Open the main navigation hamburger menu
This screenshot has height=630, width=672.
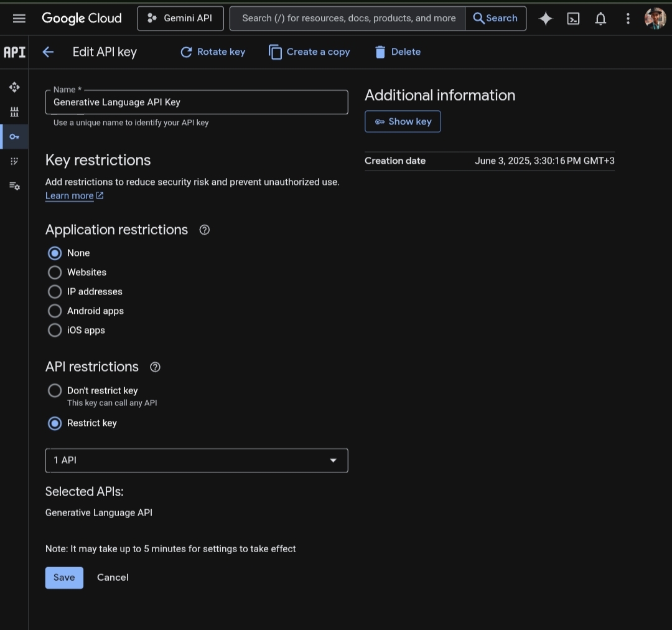(19, 19)
